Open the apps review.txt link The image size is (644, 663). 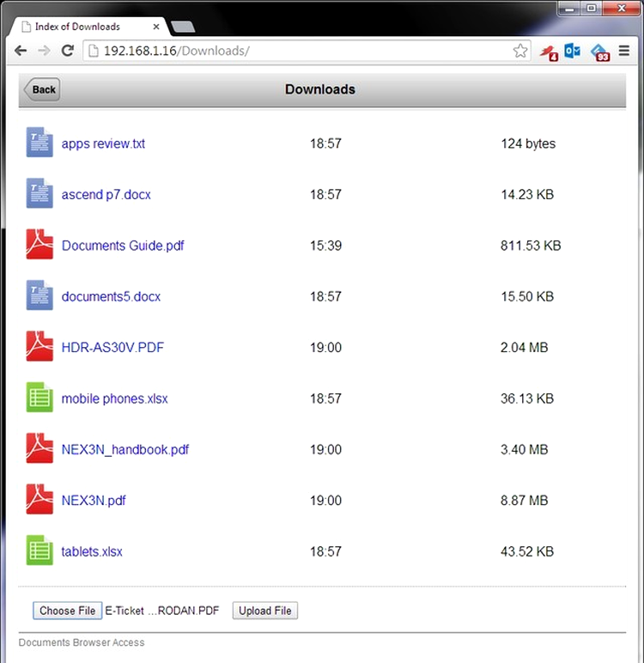tap(103, 143)
